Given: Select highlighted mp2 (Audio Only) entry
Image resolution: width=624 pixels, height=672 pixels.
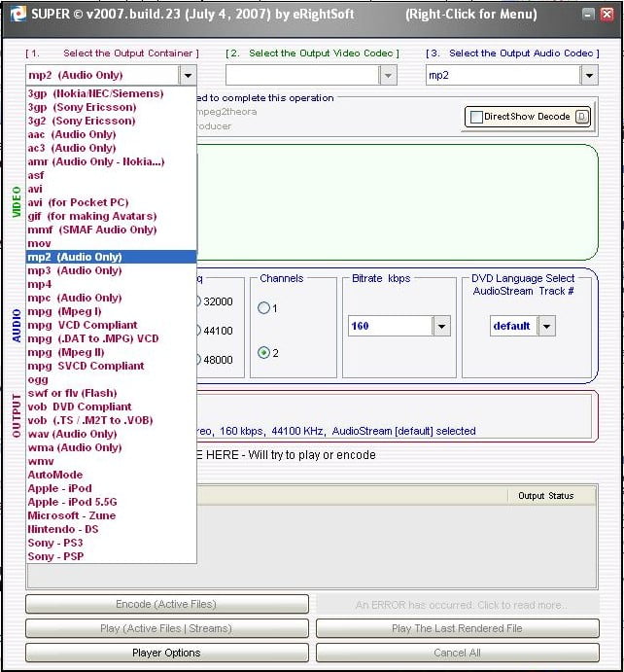Looking at the screenshot, I should click(x=112, y=257).
